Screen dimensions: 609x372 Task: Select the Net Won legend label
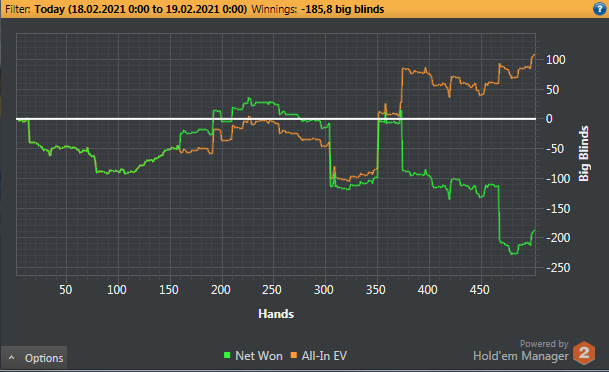pyautogui.click(x=259, y=356)
